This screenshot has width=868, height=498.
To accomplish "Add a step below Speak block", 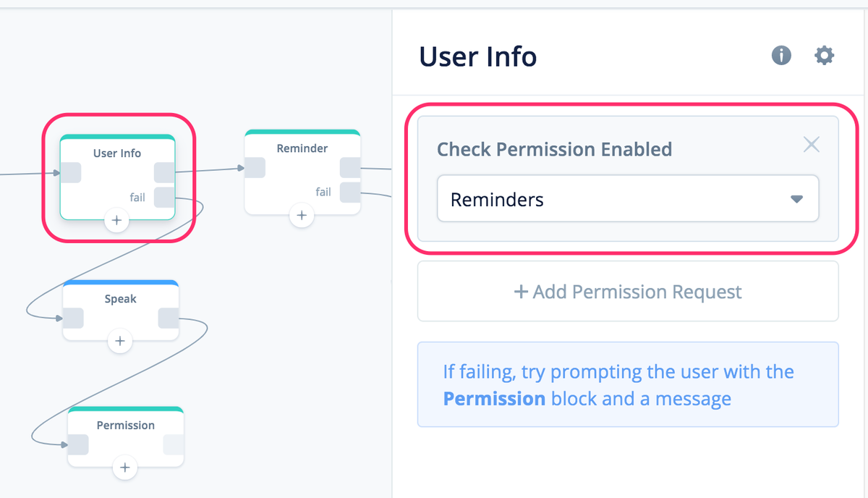I will (120, 341).
